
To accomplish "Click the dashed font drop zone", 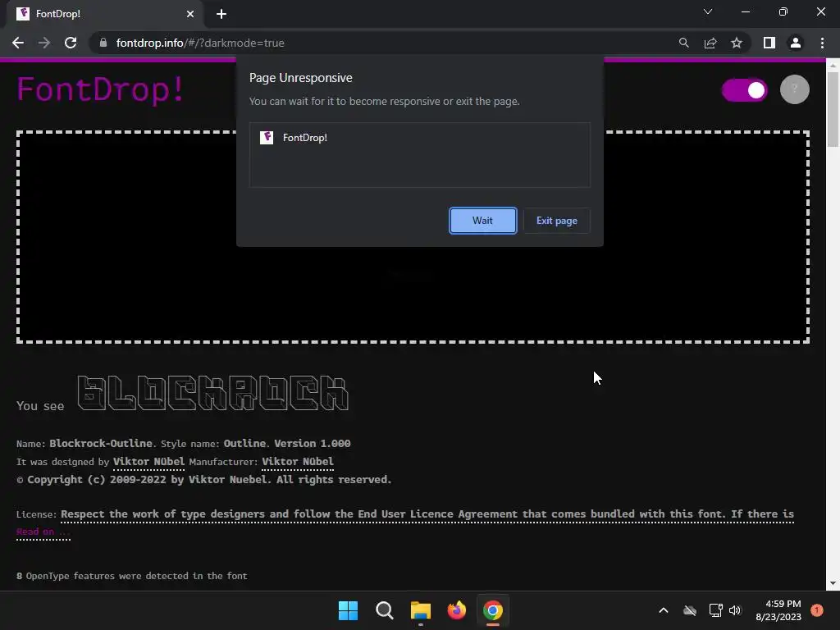I will [413, 237].
